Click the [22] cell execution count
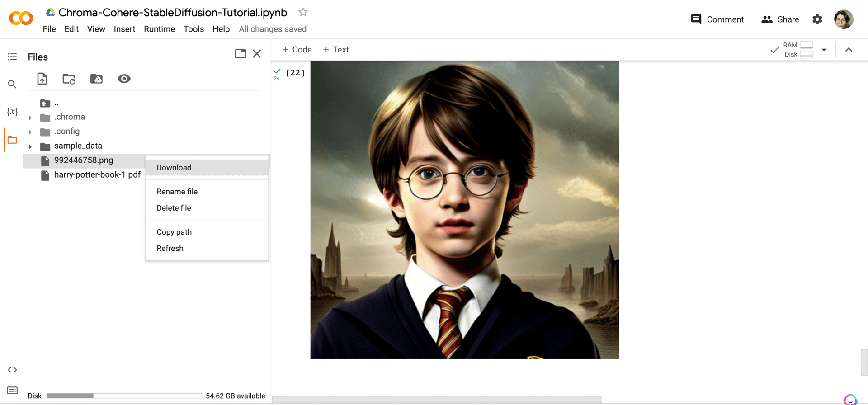Image resolution: width=868 pixels, height=405 pixels. 295,72
